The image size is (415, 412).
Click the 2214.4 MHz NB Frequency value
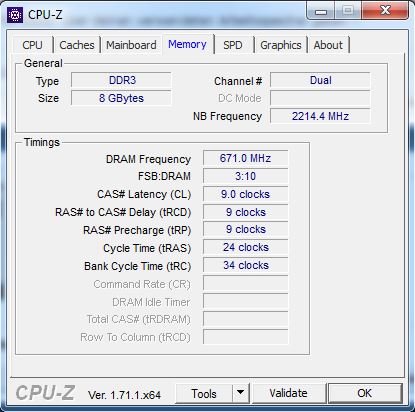[x=320, y=116]
